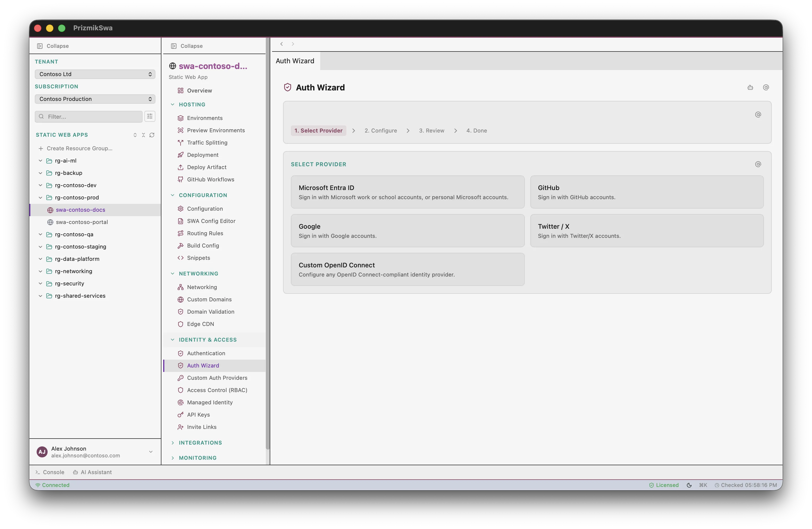The height and width of the screenshot is (529, 812).
Task: Click the forward navigation arrow above tabs
Action: coord(293,44)
